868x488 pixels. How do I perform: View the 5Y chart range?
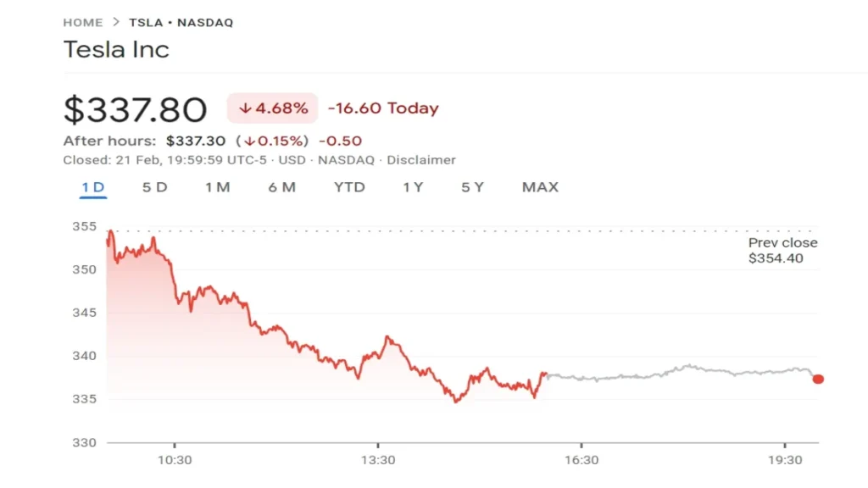click(473, 187)
